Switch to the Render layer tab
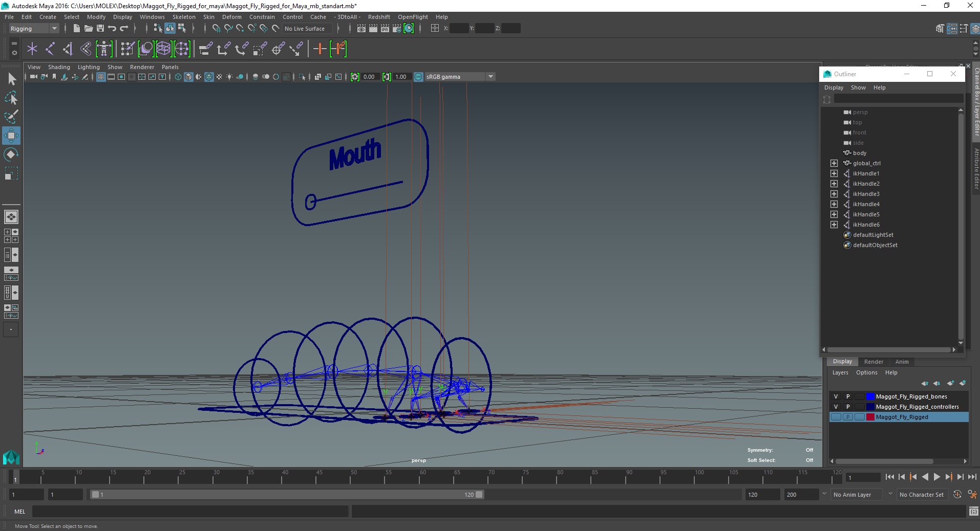The height and width of the screenshot is (531, 980). coord(874,362)
